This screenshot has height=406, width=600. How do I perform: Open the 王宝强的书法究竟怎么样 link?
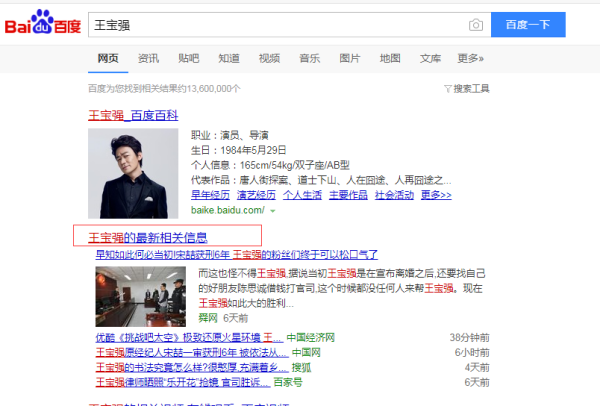point(192,368)
